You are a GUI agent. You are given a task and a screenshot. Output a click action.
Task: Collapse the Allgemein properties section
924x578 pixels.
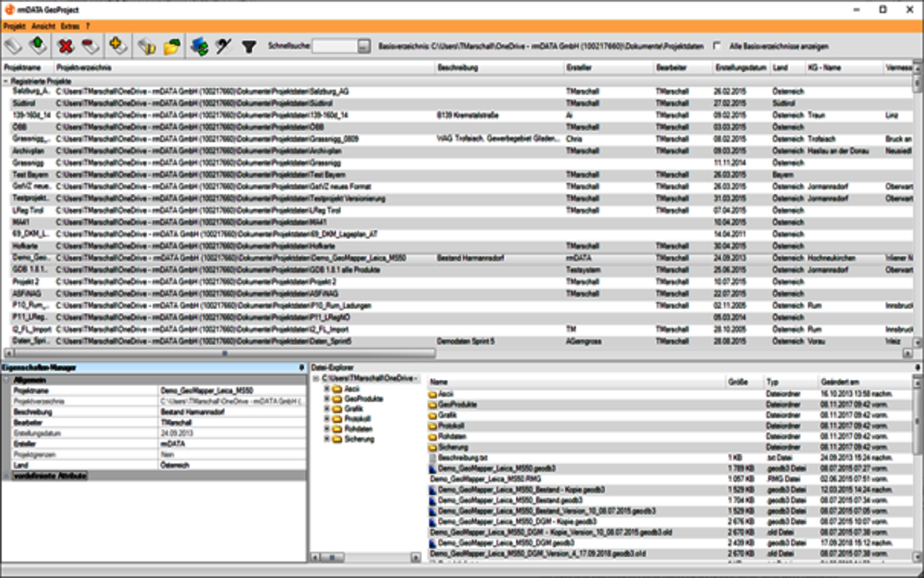(7, 380)
